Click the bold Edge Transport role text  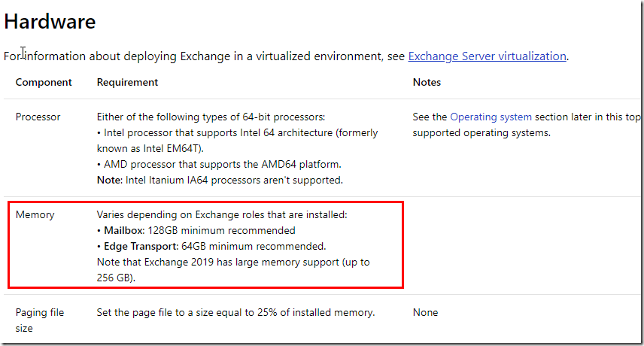point(141,246)
